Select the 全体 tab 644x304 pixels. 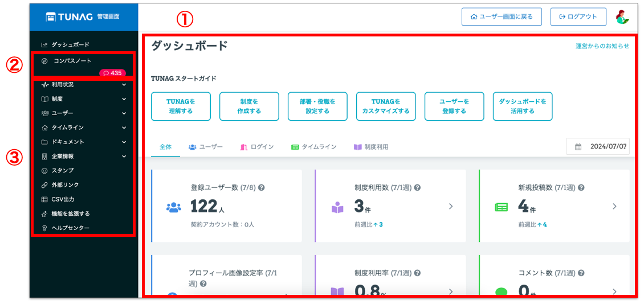[x=165, y=146]
